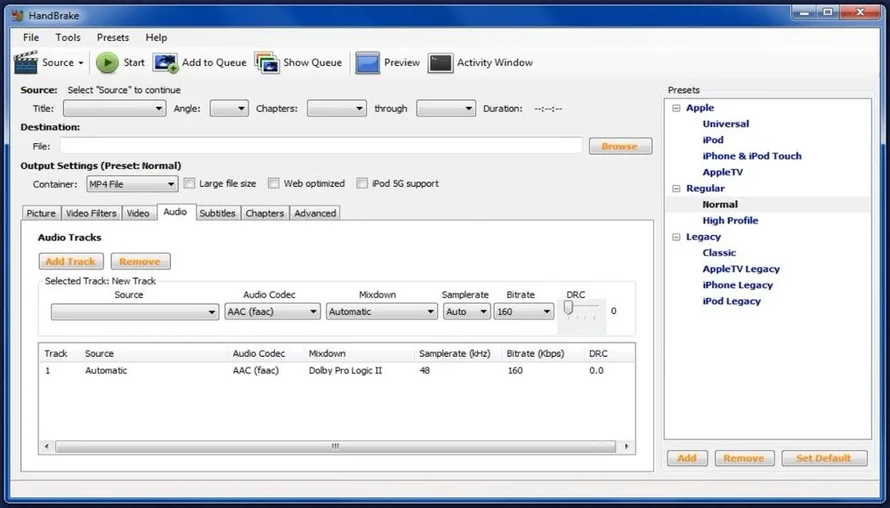Click the Show Queue icon
Screen dimensions: 890x508
(x=267, y=63)
